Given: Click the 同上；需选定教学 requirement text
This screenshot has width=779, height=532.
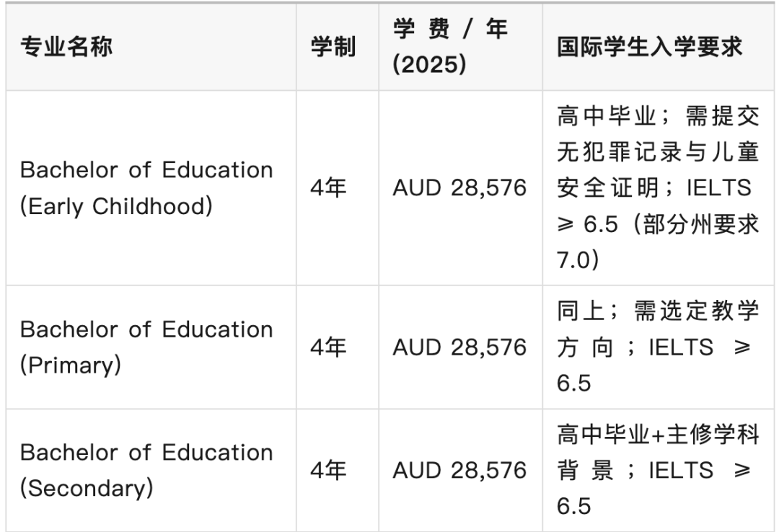Looking at the screenshot, I should click(657, 311).
